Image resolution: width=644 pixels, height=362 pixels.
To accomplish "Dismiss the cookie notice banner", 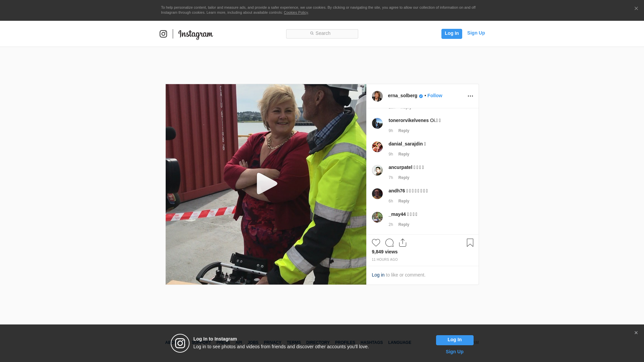I will coord(636,8).
